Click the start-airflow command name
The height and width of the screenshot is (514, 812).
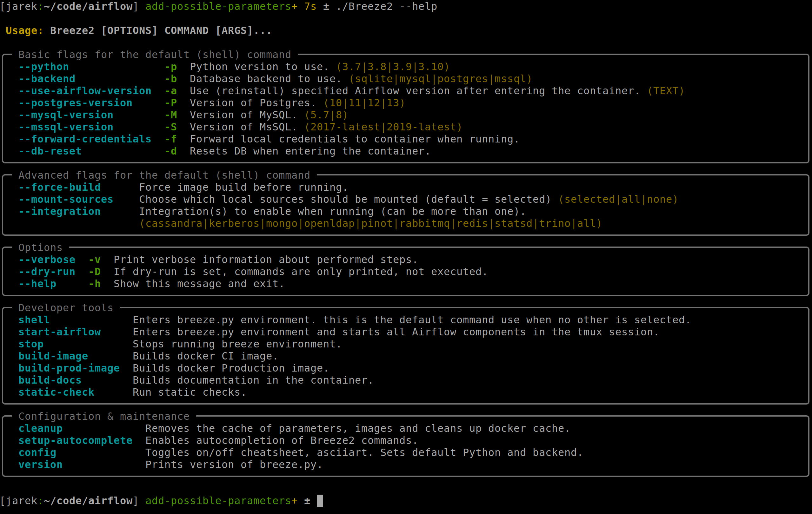(59, 332)
